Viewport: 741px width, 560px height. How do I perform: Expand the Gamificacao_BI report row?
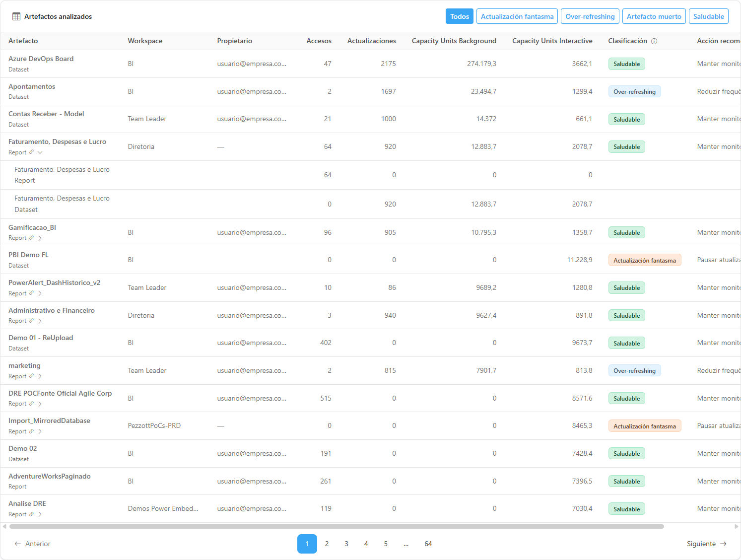[40, 238]
